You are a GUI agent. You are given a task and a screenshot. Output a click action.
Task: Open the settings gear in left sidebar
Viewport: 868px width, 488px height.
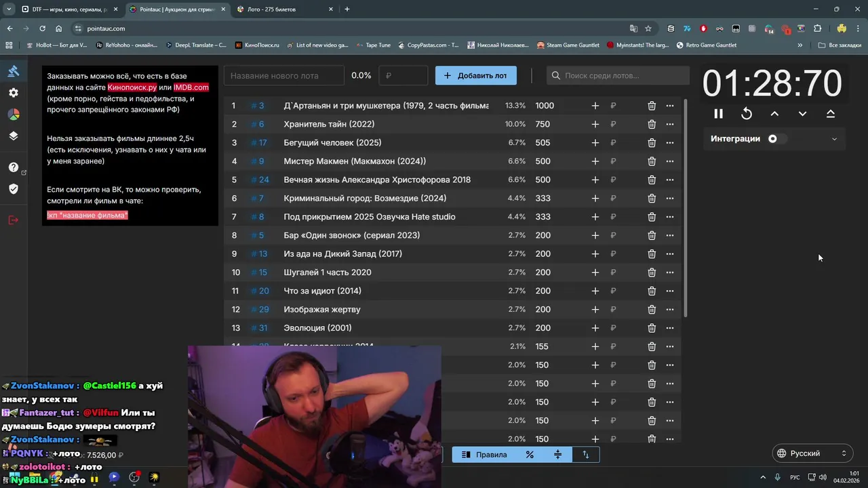coord(14,93)
